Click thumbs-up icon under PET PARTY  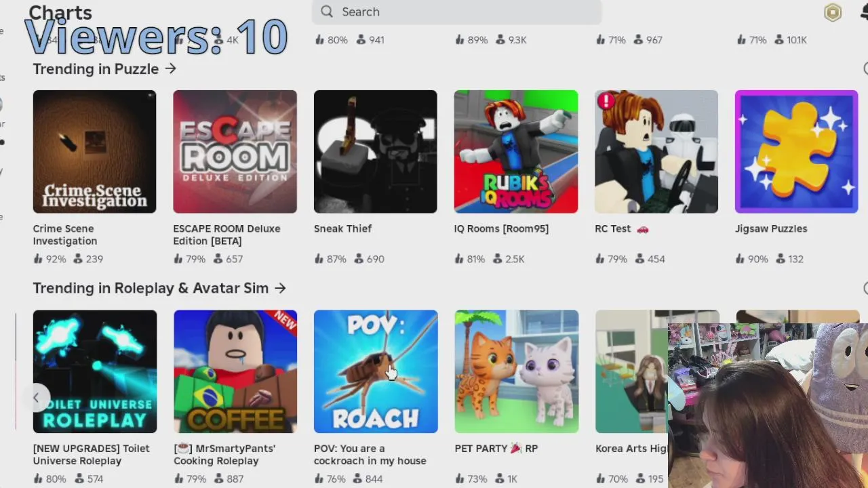(460, 479)
